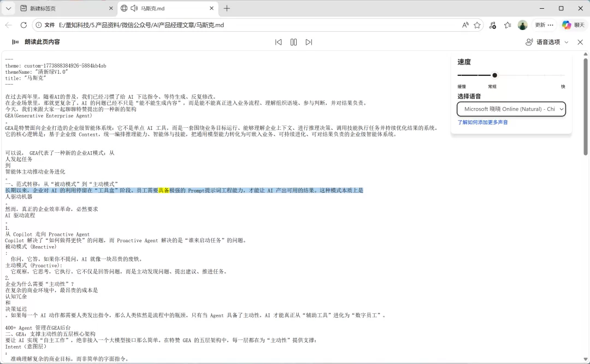The width and height of the screenshot is (590, 364).
Task: Click the line '400+ Agent 管理在GEA后台'
Action: point(38,328)
